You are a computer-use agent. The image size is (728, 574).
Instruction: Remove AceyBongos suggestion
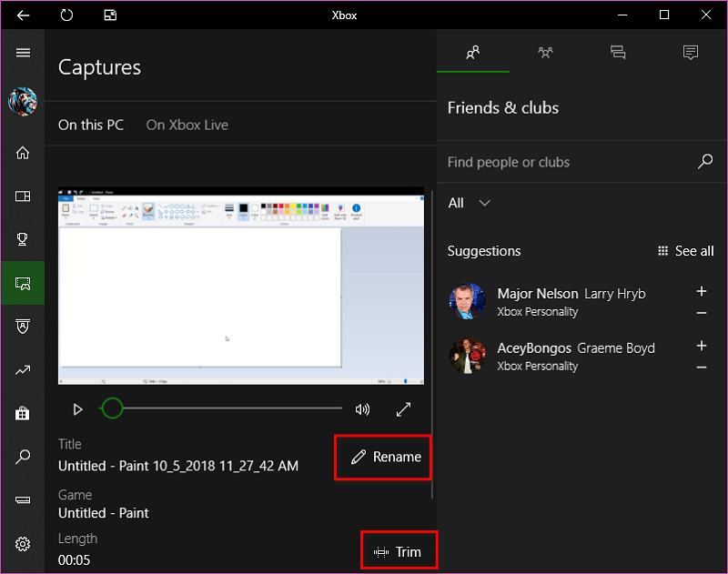[x=702, y=368]
